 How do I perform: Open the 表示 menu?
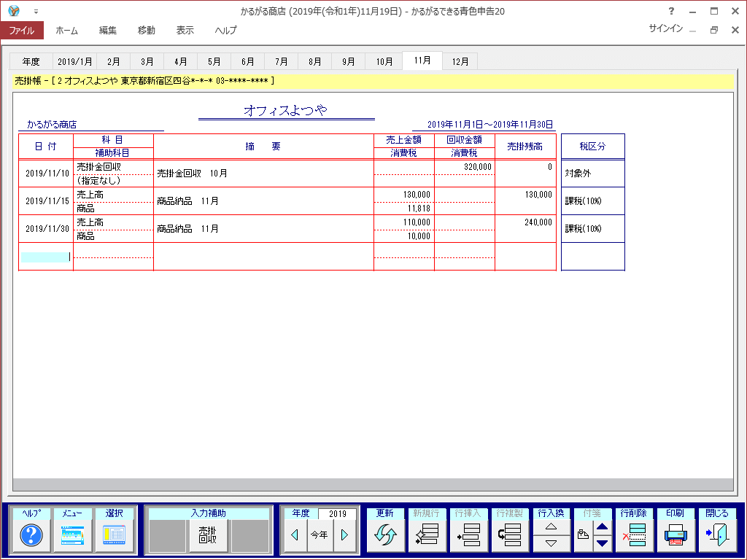185,30
